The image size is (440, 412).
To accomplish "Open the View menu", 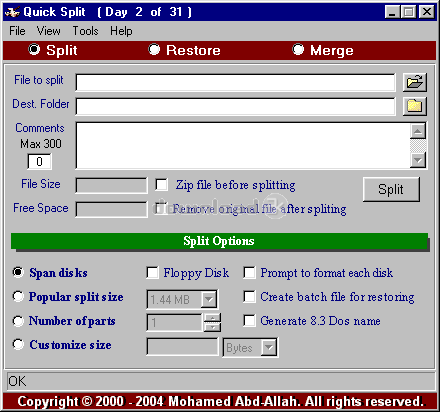I will click(x=49, y=31).
